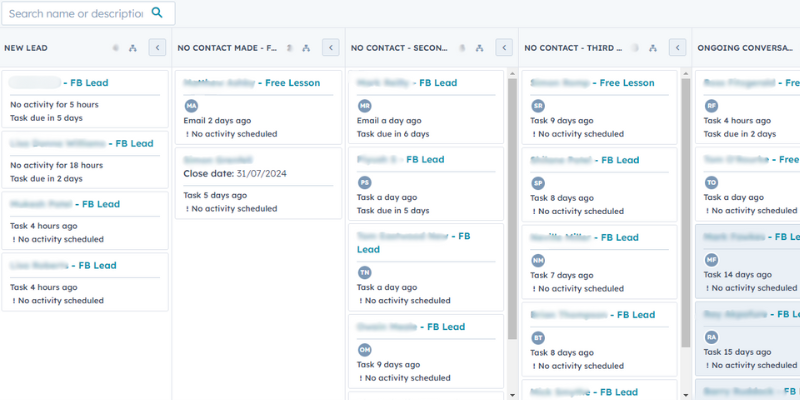This screenshot has height=400, width=800.
Task: Click the RF owner avatar
Action: 712,106
